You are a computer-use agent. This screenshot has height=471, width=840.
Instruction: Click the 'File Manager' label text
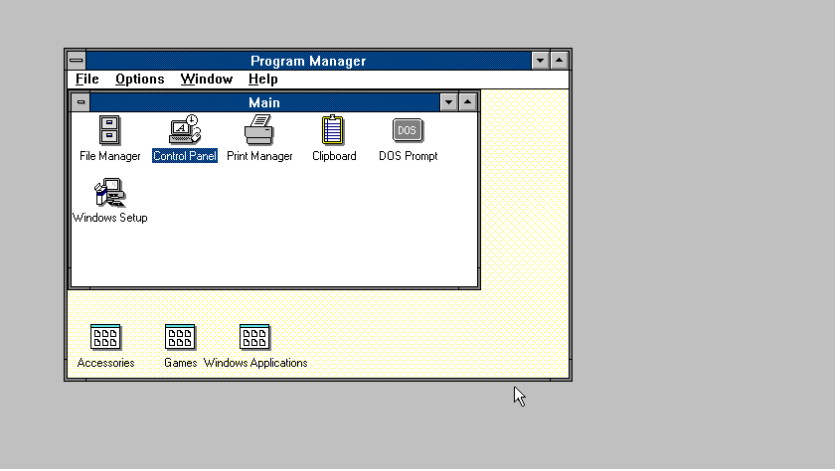click(x=110, y=156)
